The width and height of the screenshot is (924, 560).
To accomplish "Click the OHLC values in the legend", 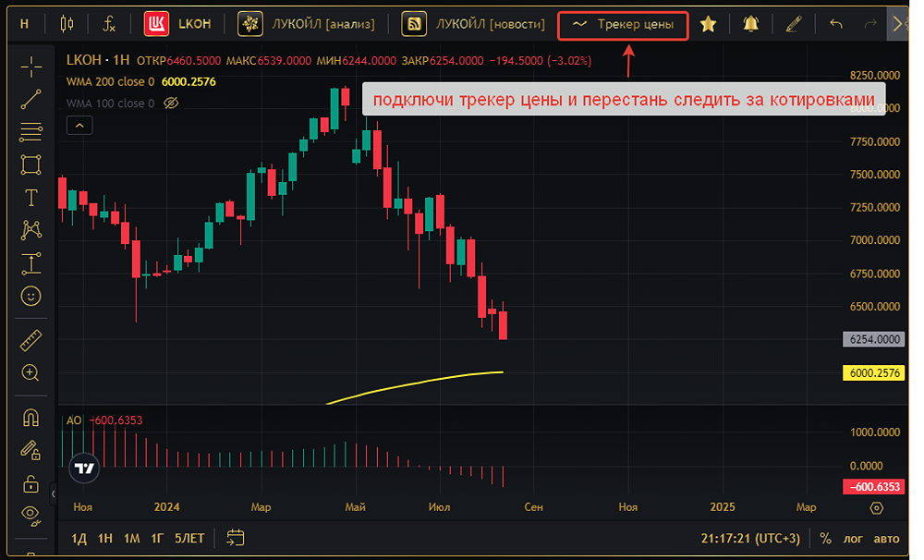I will [364, 61].
